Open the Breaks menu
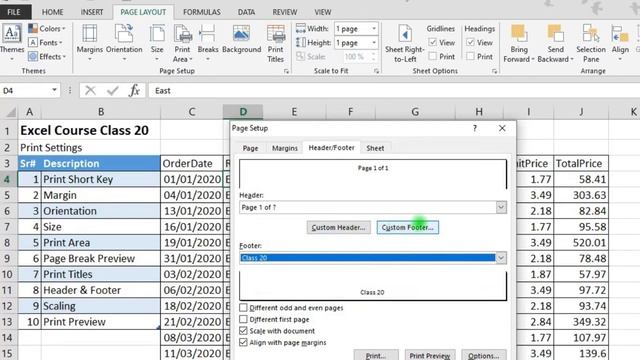Image resolution: width=640 pixels, height=360 pixels. tap(208, 42)
